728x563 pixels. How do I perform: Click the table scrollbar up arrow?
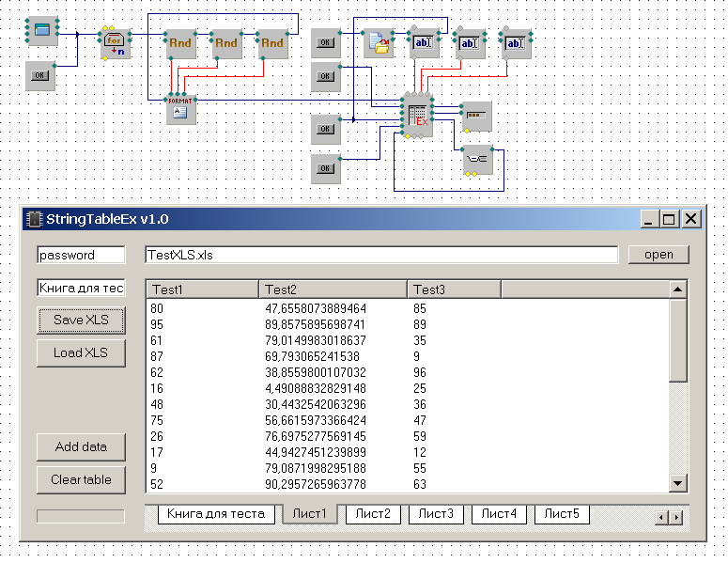click(x=678, y=289)
